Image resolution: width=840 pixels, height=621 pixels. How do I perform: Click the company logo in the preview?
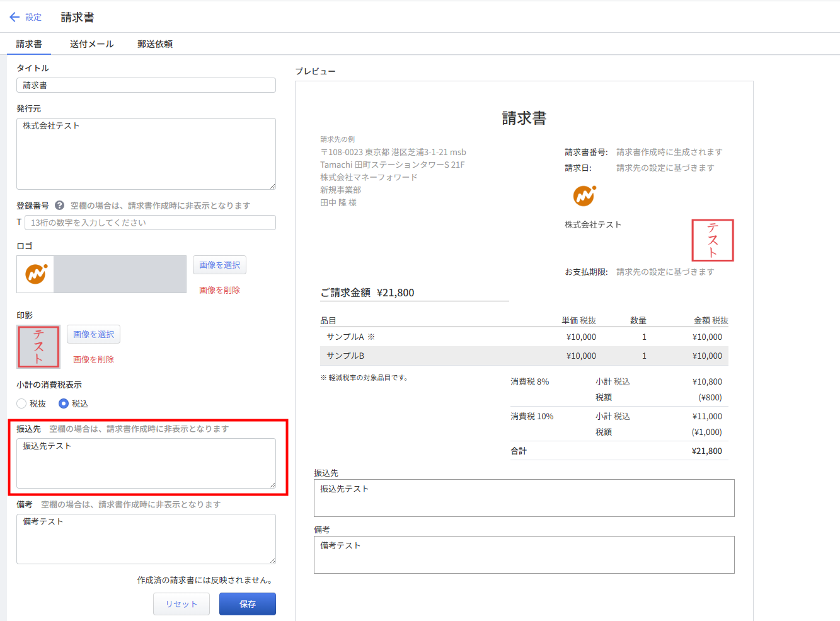[584, 196]
